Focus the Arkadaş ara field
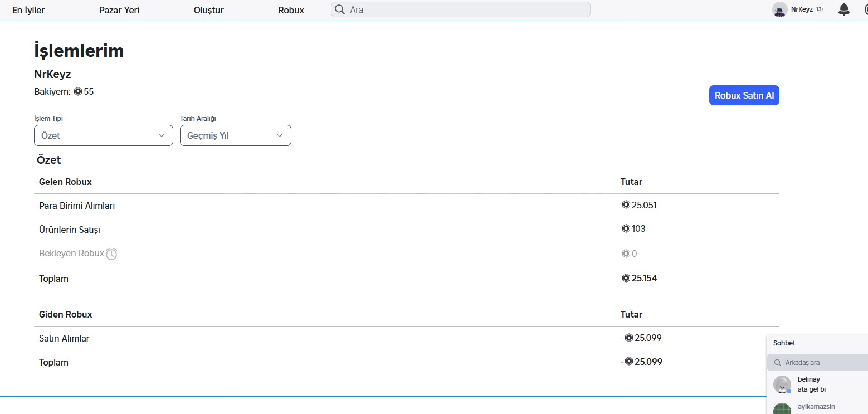The width and height of the screenshot is (868, 414). (x=817, y=362)
